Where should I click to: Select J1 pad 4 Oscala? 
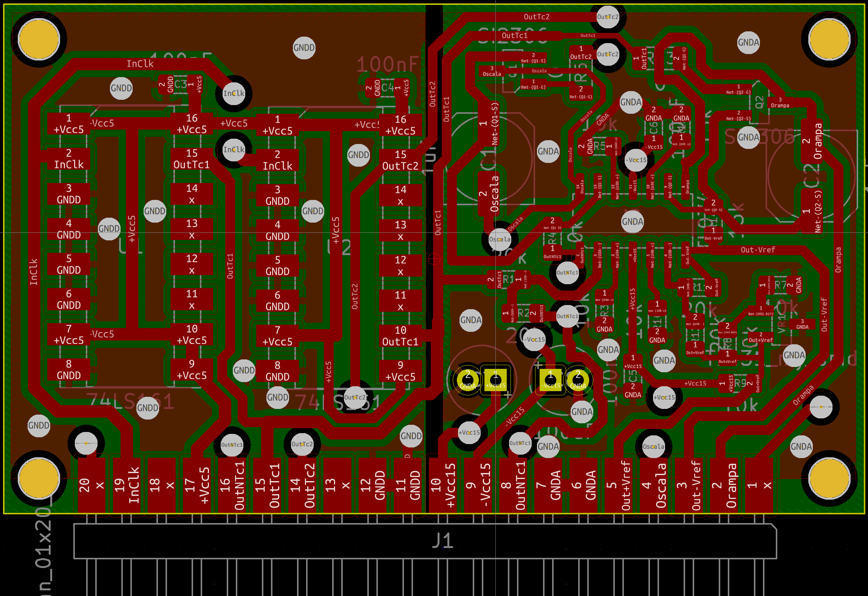pos(654,485)
